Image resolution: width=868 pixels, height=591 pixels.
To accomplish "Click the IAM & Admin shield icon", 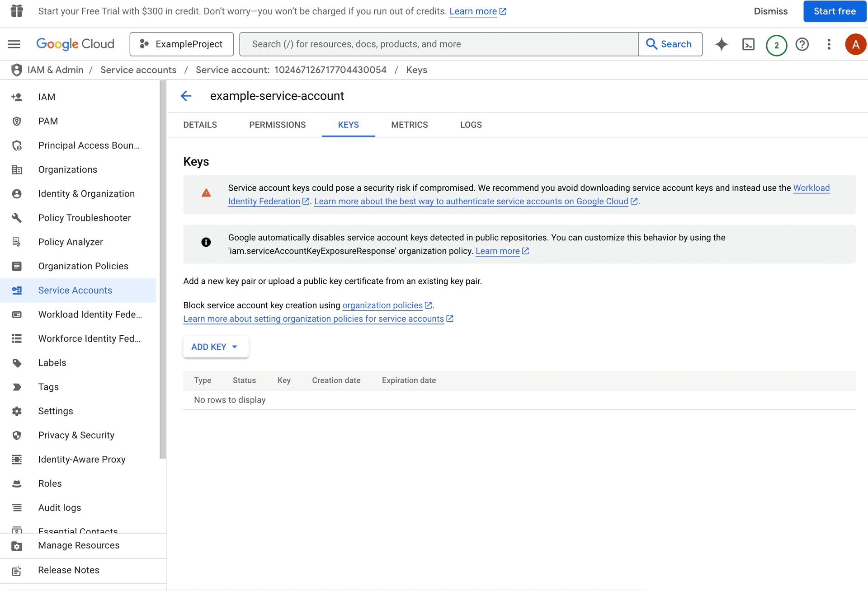I will pyautogui.click(x=17, y=70).
